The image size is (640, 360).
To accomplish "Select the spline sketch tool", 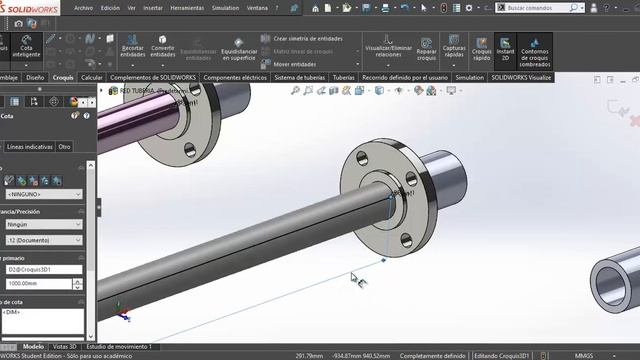I will click(90, 39).
